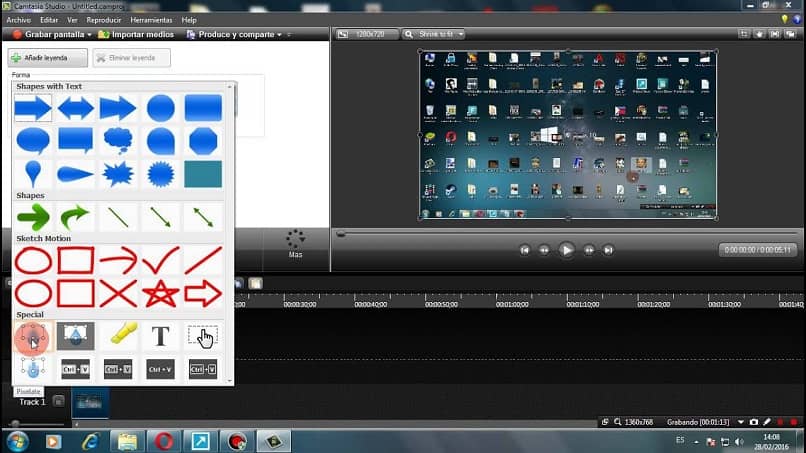Image resolution: width=806 pixels, height=453 pixels.
Task: Choose the first Ctrl+V keystroke callout
Action: 76,369
